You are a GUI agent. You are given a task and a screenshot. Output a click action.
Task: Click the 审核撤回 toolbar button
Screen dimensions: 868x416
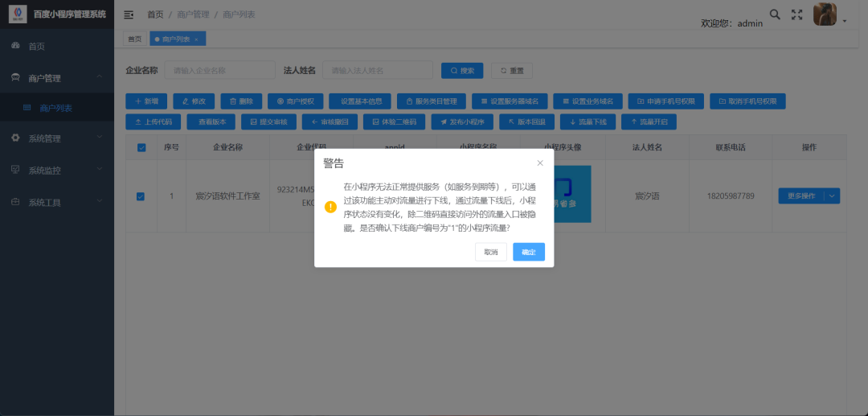pos(330,122)
